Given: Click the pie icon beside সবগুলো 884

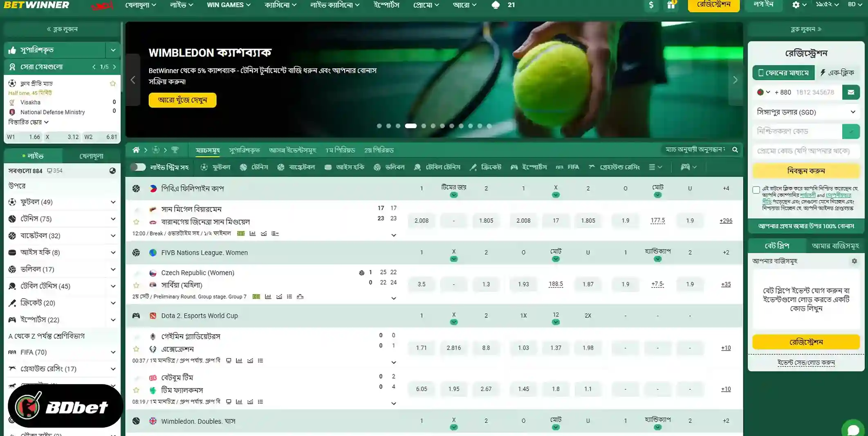Looking at the screenshot, I should pos(112,171).
